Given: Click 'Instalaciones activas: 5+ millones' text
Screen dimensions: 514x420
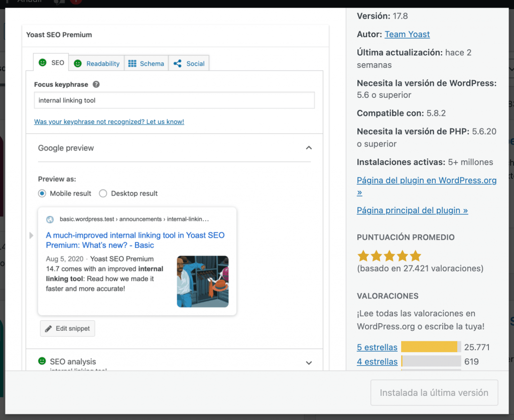Looking at the screenshot, I should [x=425, y=162].
